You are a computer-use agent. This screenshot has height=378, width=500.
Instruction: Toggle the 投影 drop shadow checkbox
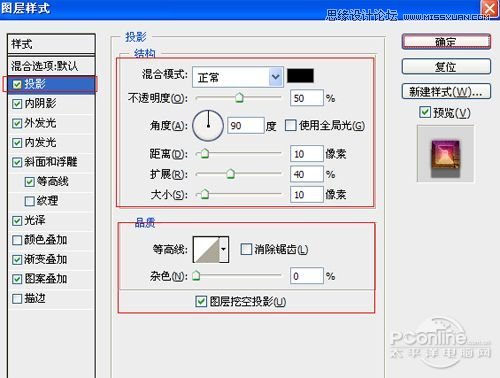(17, 84)
